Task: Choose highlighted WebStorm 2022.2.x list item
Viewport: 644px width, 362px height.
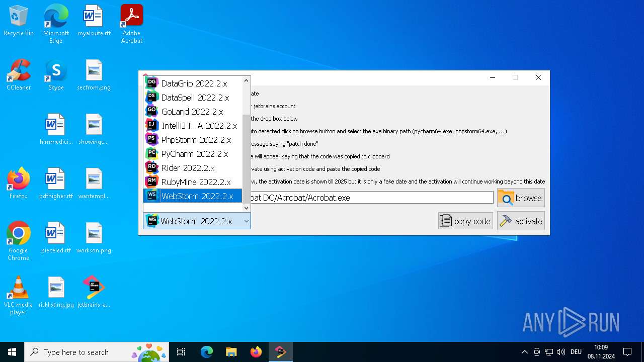Action: [193, 196]
